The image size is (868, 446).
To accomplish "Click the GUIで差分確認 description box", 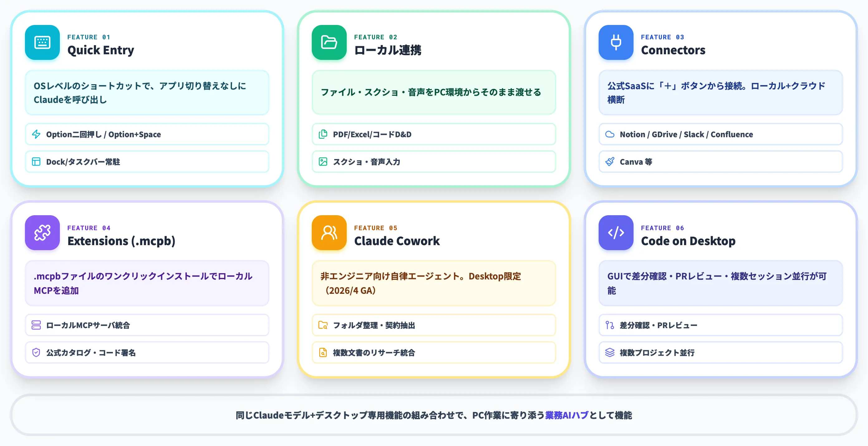I will pyautogui.click(x=721, y=283).
